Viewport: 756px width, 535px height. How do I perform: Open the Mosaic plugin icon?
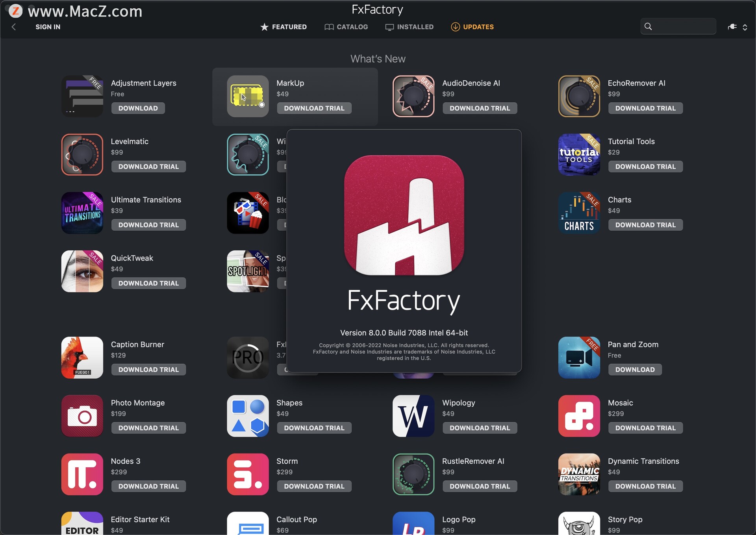click(x=579, y=416)
